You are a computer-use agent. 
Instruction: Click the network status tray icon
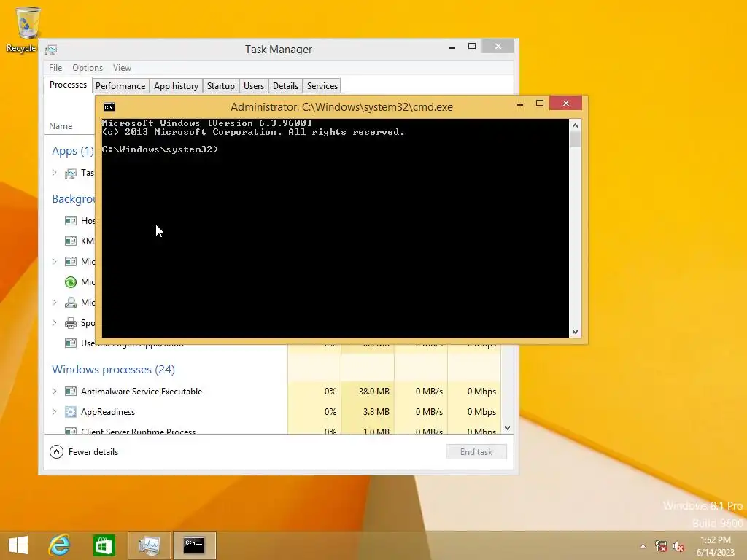(661, 546)
